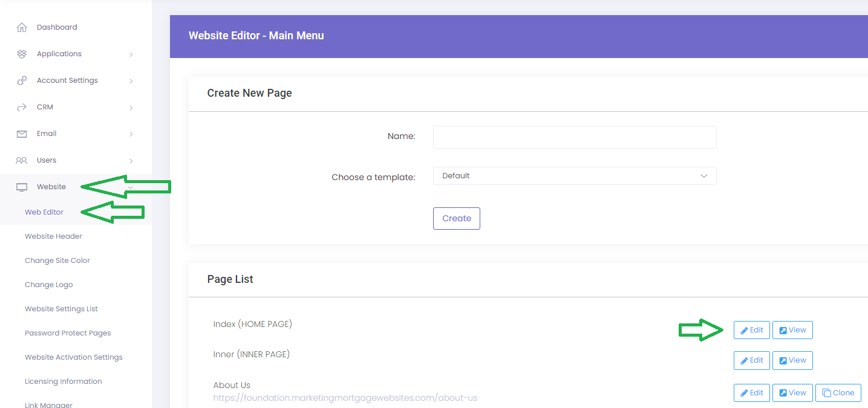Viewport: 868px width, 408px height.
Task: View the Index home page
Action: click(792, 330)
